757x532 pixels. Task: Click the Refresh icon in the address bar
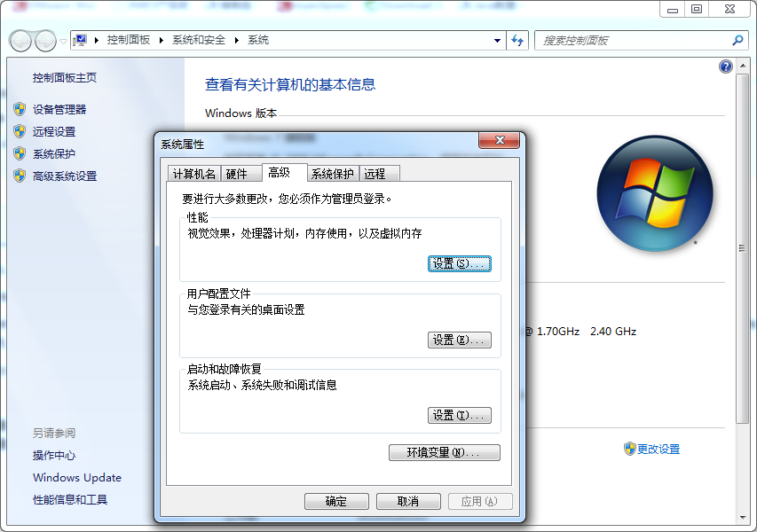pyautogui.click(x=516, y=40)
